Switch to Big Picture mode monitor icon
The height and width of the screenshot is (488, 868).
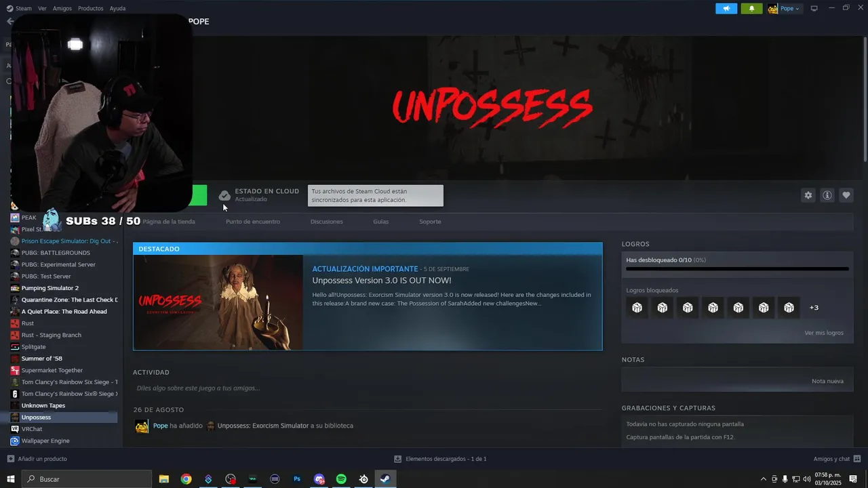click(x=814, y=8)
